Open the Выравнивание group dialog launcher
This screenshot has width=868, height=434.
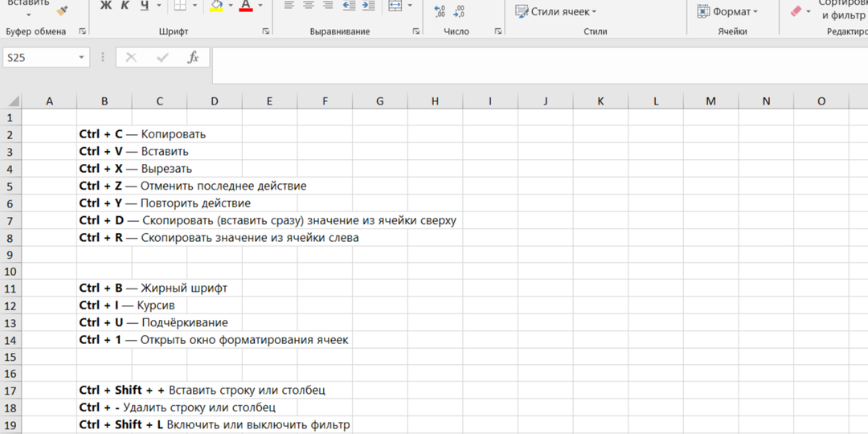coord(416,31)
